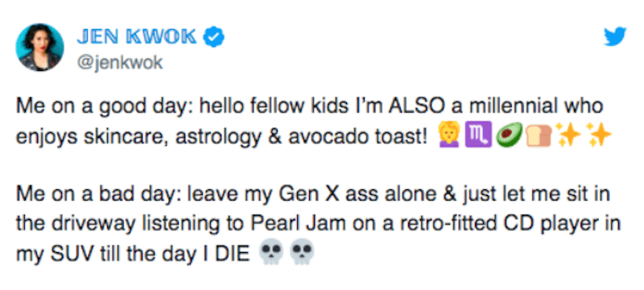Click the second sparkles emoji
Viewport: 644px width, 290px height.
point(598,135)
